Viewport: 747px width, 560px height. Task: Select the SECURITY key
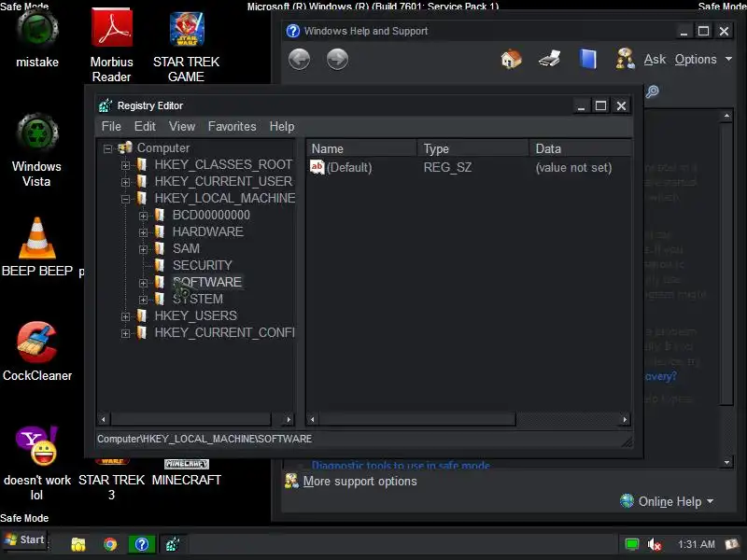202,265
